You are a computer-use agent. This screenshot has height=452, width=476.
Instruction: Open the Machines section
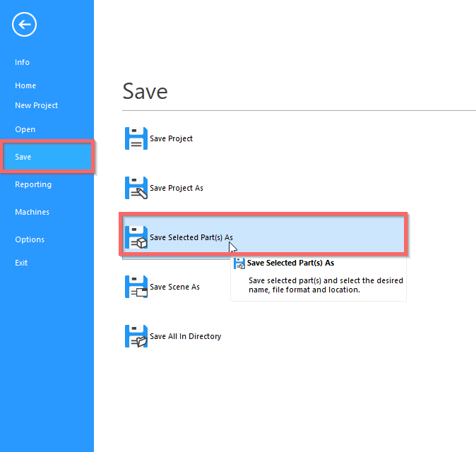tap(32, 212)
